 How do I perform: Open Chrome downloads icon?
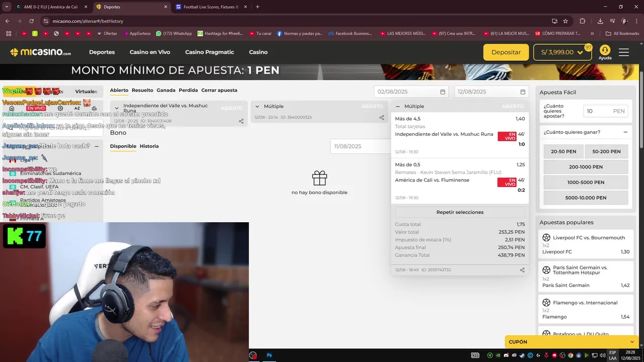(x=600, y=21)
